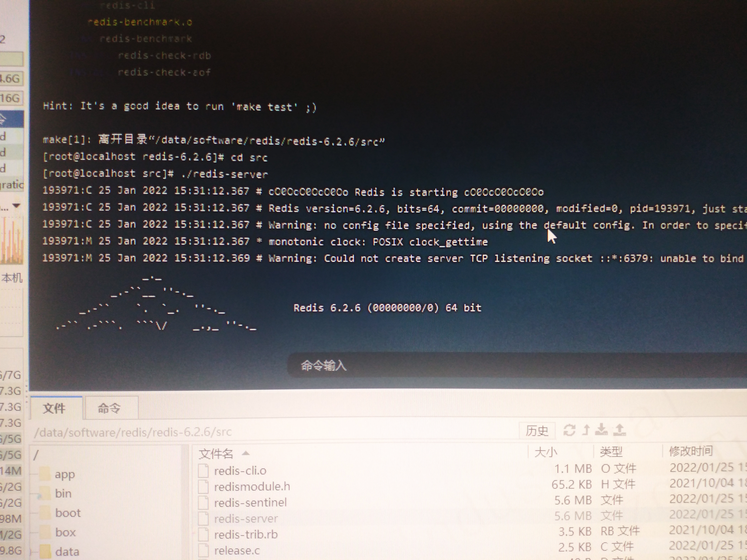Click the 'monotonic clock: POSIX clock_gettime' log line
The width and height of the screenshot is (747, 560).
265,241
